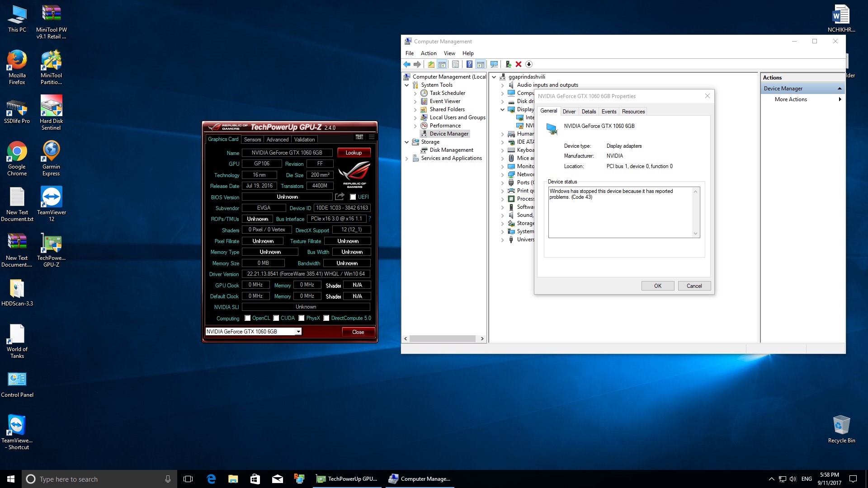Switch to the Driver tab in Properties
Screen dimensions: 868x488
click(x=569, y=112)
